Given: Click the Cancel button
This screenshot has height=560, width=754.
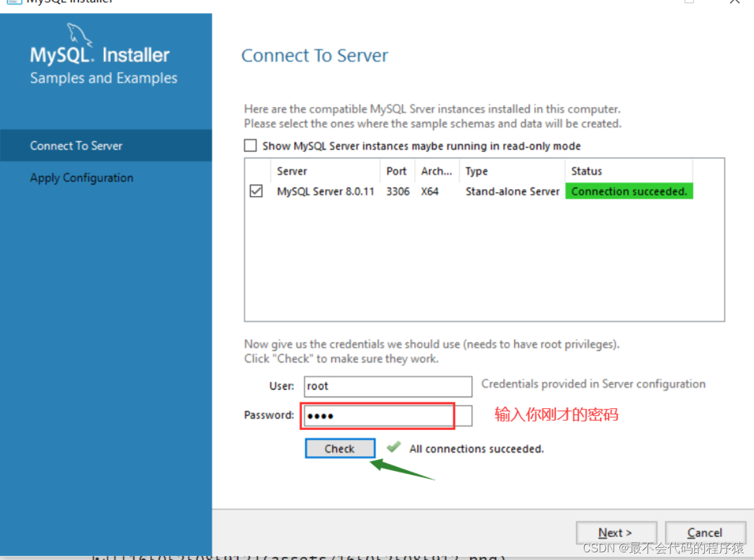Looking at the screenshot, I should [705, 532].
